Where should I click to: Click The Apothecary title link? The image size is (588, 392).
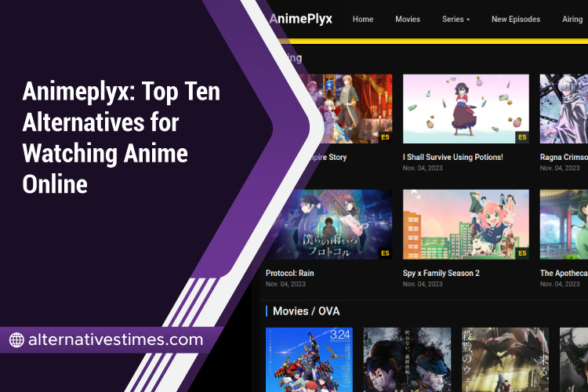coord(564,273)
